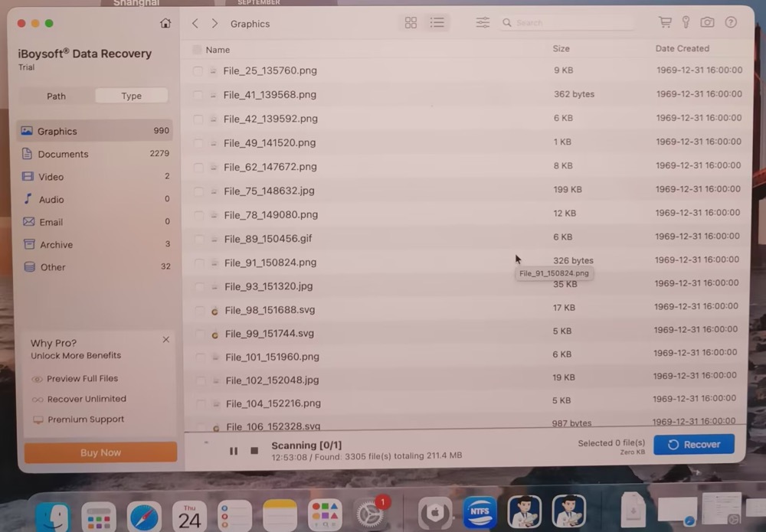Screen dimensions: 766x532
Task: Focus the Search field
Action: (x=567, y=22)
